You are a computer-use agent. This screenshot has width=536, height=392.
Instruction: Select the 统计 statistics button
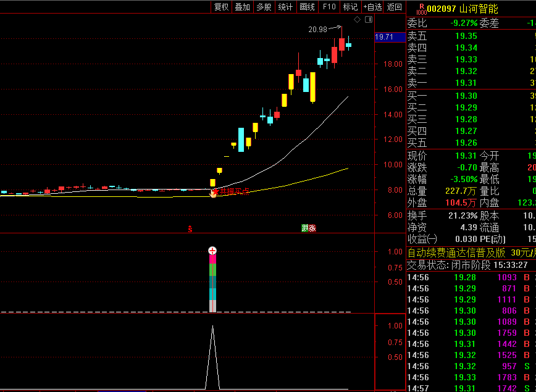coord(285,7)
